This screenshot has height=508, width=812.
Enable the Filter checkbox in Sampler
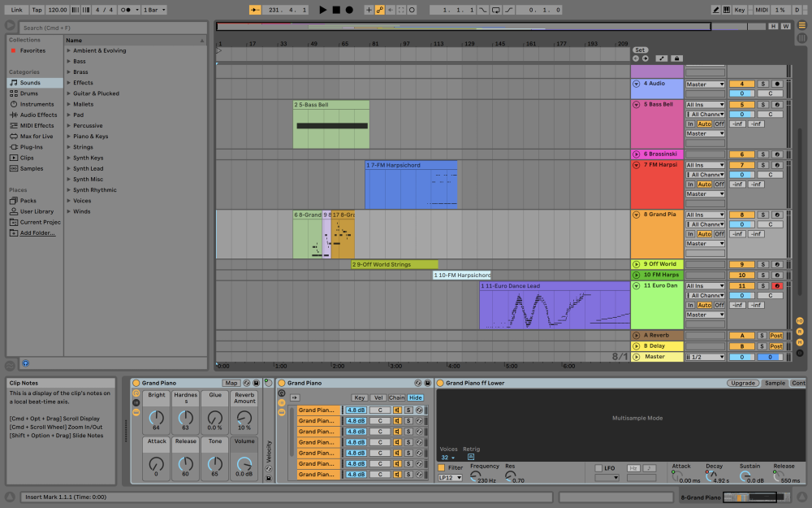point(442,467)
